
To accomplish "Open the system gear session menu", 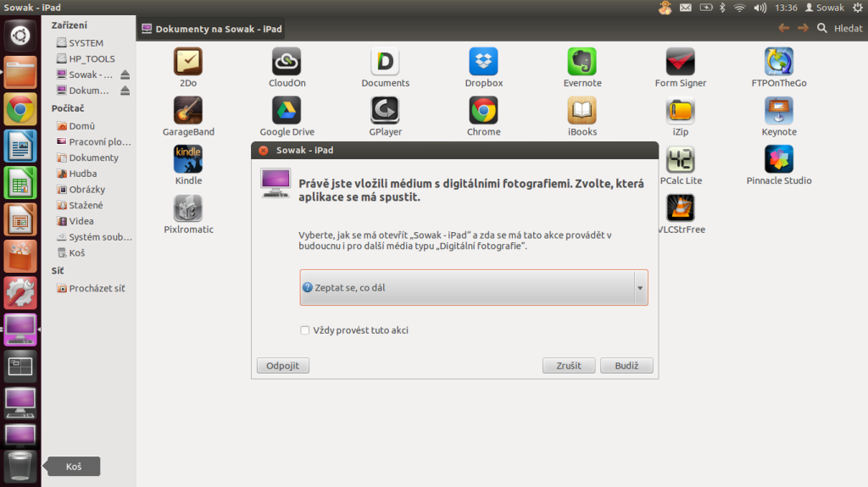I will point(858,8).
